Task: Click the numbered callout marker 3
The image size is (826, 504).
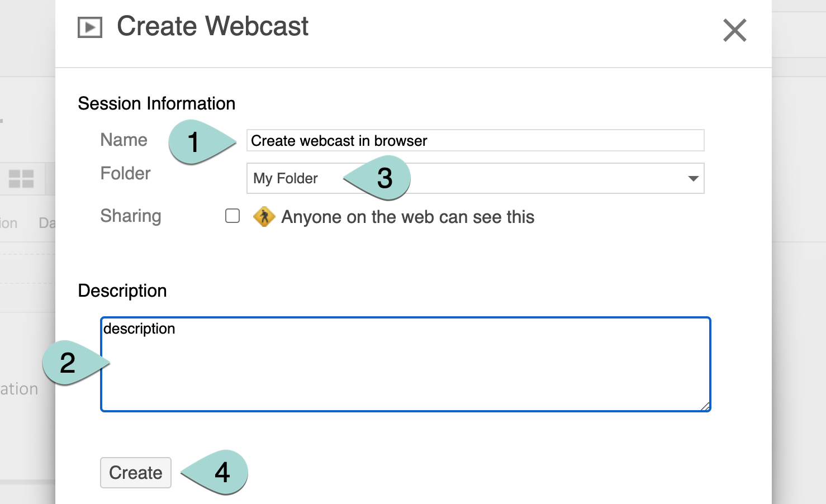Action: click(x=384, y=178)
